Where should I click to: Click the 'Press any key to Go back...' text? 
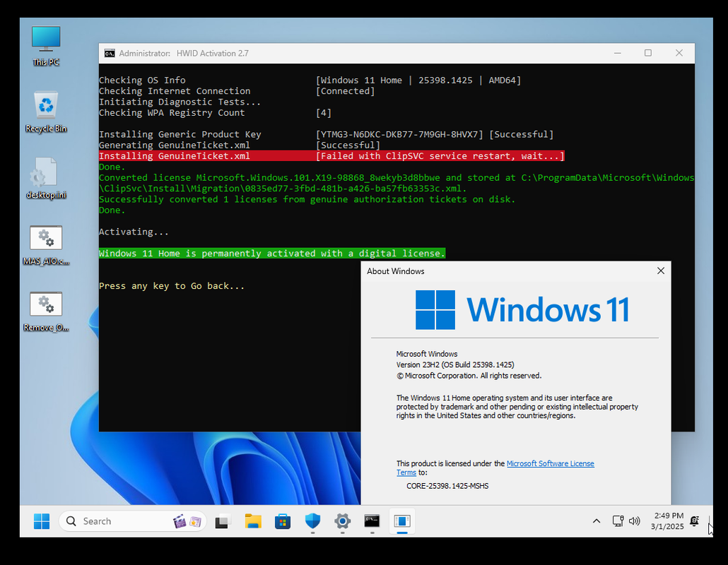pos(172,286)
